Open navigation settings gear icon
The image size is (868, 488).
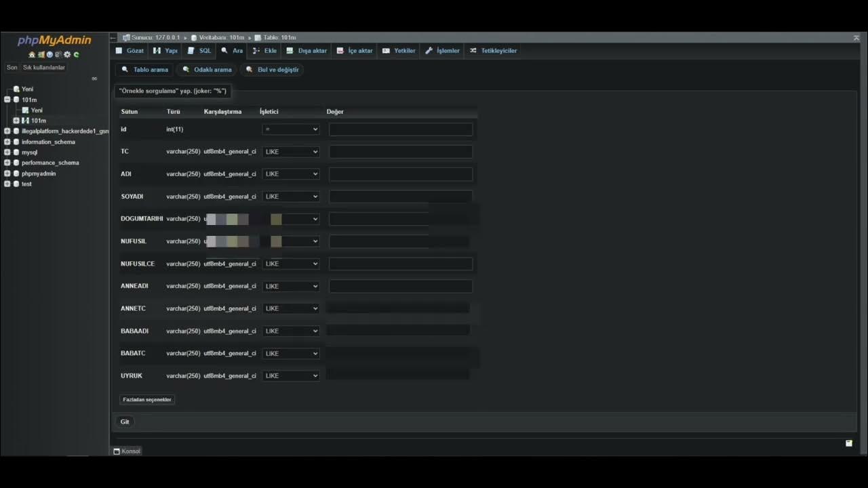coord(67,55)
